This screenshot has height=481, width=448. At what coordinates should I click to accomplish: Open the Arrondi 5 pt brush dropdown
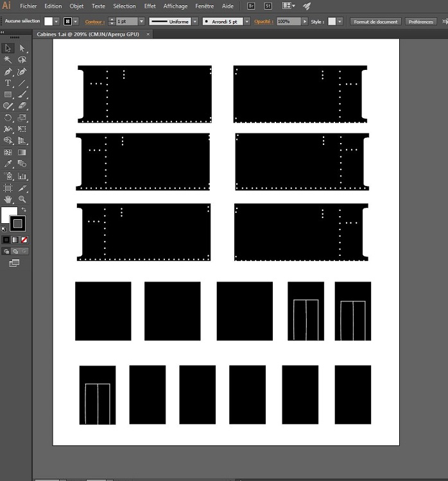[x=247, y=21]
